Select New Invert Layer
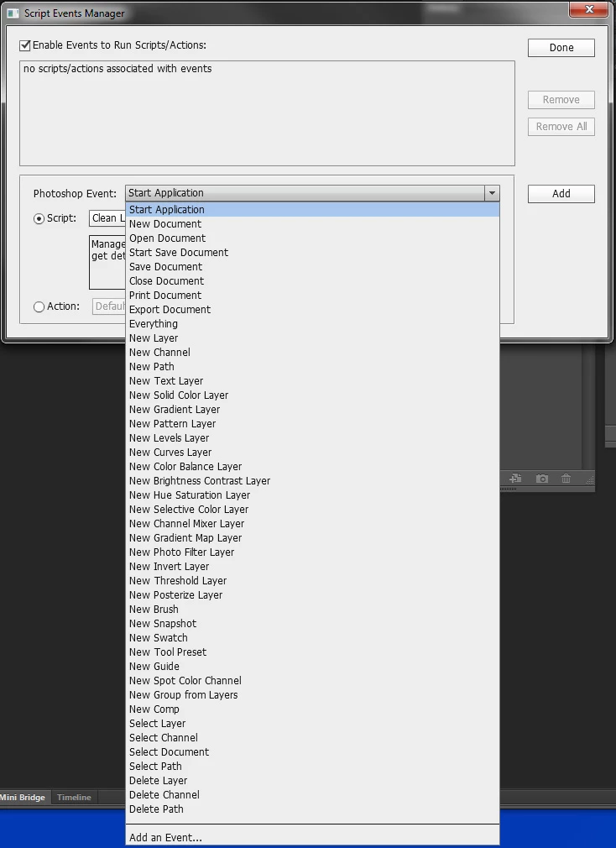The width and height of the screenshot is (616, 848). 312,566
